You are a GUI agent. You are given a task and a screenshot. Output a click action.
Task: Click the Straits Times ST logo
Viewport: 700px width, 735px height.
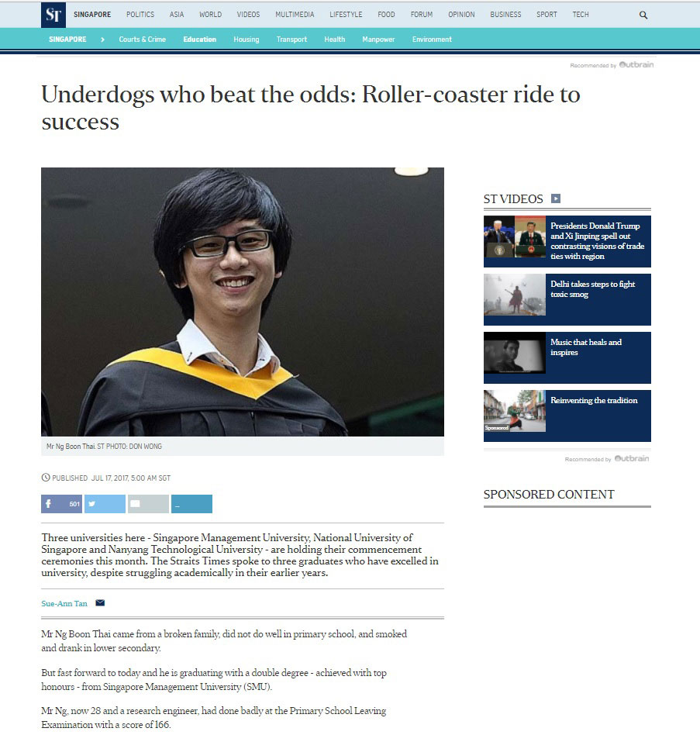[53, 15]
